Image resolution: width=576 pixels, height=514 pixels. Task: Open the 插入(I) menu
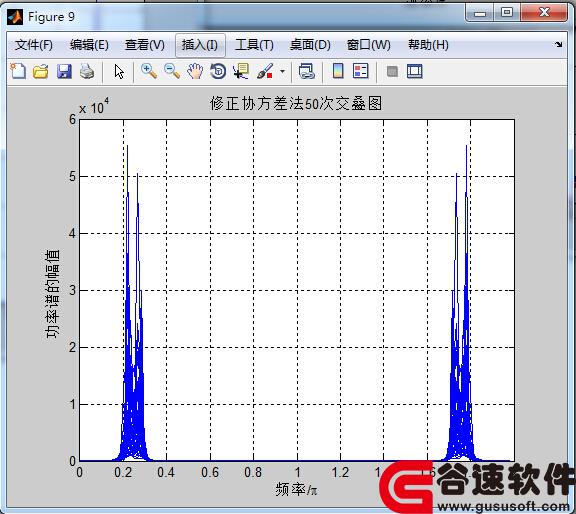pyautogui.click(x=200, y=45)
